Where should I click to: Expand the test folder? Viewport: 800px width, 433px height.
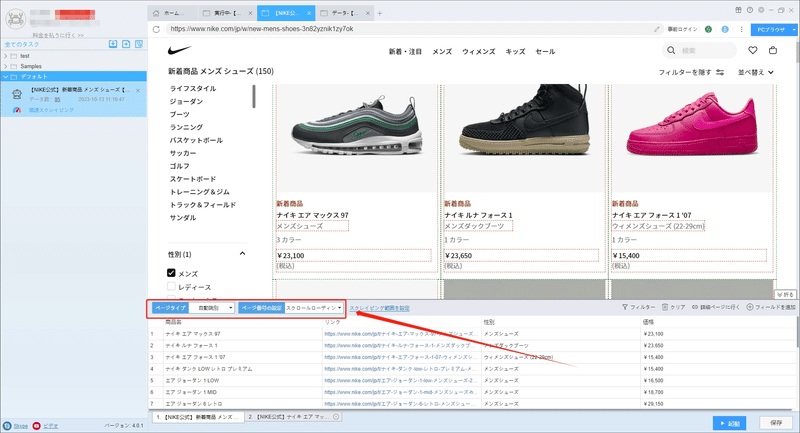[x=6, y=56]
